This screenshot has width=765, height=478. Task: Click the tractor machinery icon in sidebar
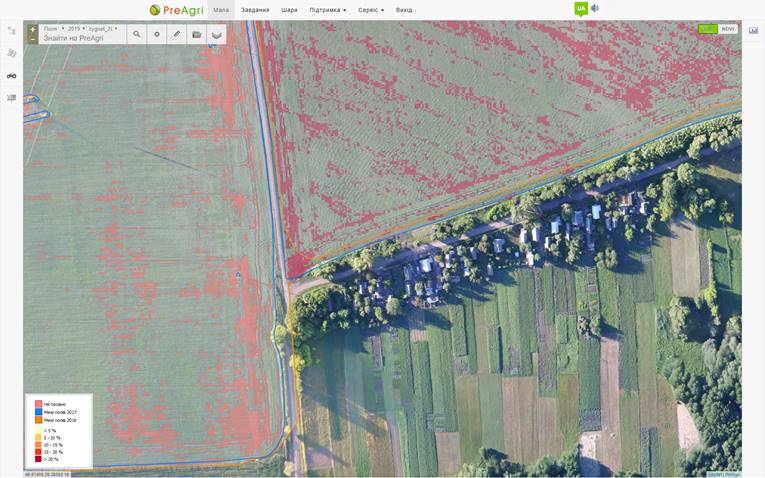[12, 76]
